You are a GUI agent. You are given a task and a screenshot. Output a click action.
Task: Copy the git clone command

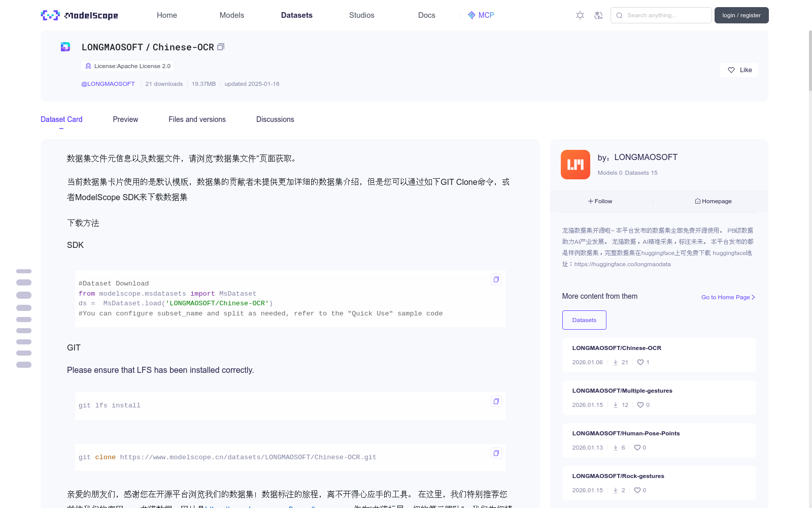tap(496, 453)
